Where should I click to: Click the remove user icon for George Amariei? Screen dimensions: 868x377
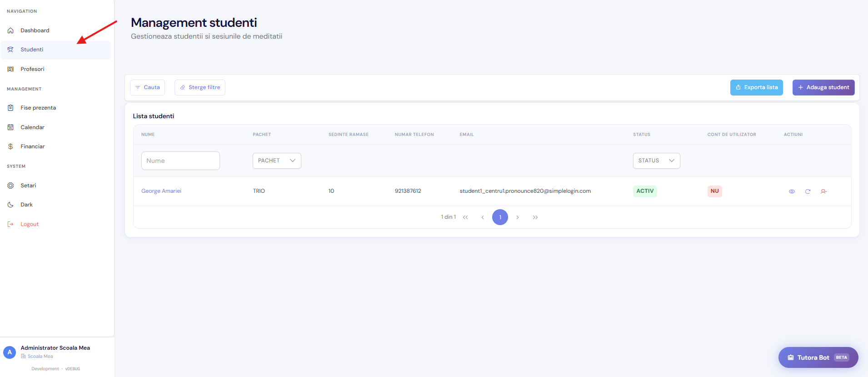(x=823, y=191)
